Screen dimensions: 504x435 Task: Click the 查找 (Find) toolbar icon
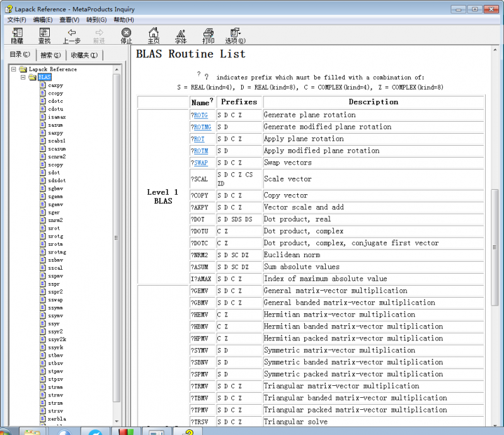point(44,35)
